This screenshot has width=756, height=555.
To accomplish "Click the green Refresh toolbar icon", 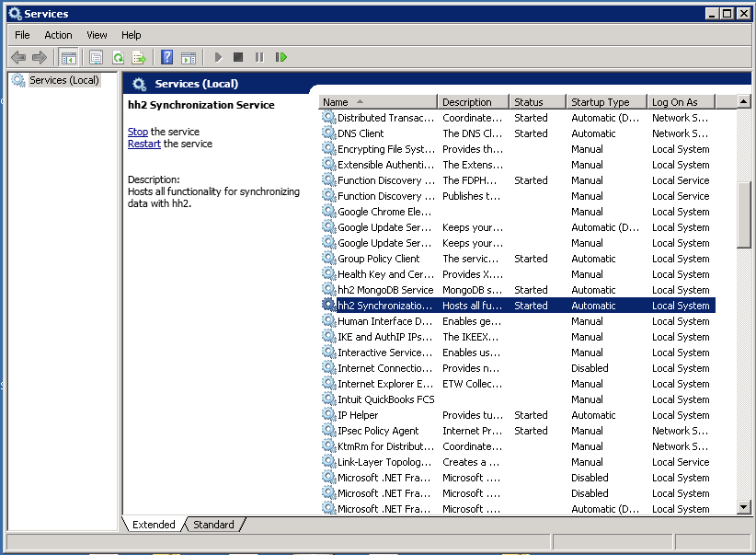I will tap(118, 57).
